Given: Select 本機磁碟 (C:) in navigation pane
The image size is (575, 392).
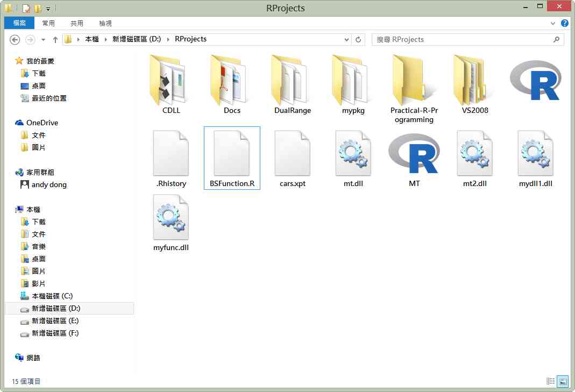Looking at the screenshot, I should [x=52, y=296].
